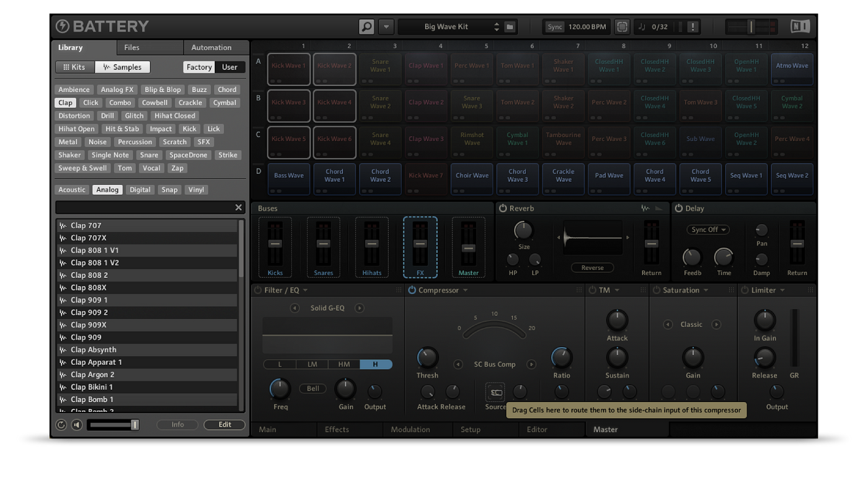
Task: Open the Setup tab at the bottom
Action: [x=485, y=429]
